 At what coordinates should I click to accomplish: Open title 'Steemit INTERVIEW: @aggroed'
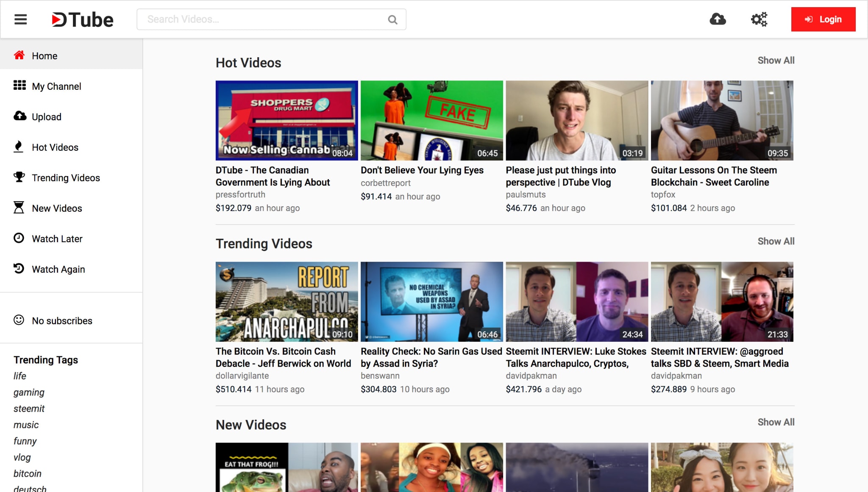point(720,357)
